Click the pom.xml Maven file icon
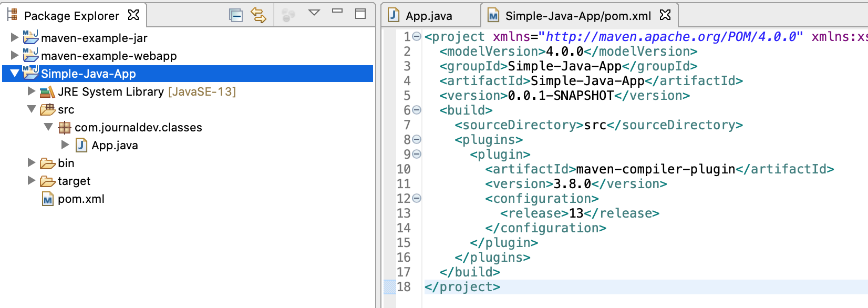Viewport: 868px width, 308px height. [x=48, y=199]
